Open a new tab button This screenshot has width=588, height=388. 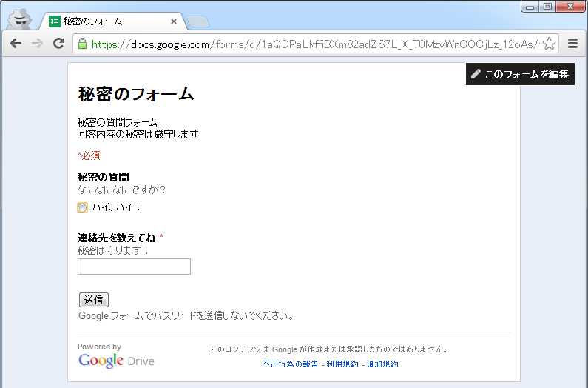[x=198, y=22]
